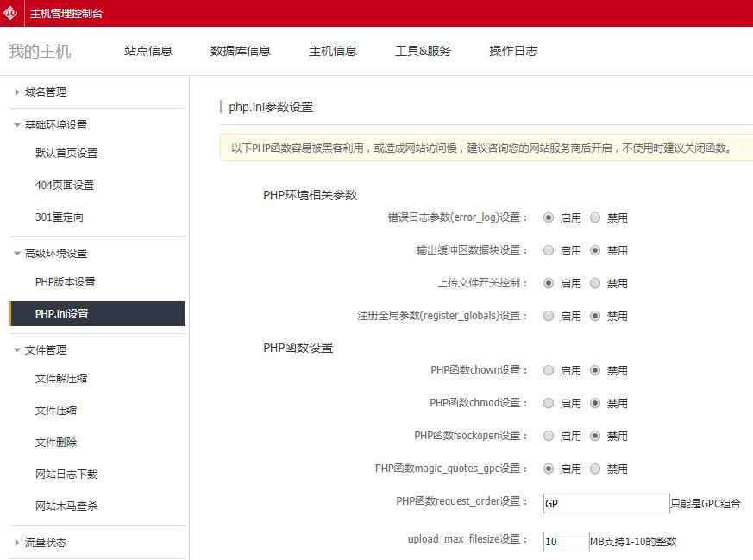This screenshot has width=753, height=560.
Task: Enable register_globals radio option
Action: (x=549, y=316)
